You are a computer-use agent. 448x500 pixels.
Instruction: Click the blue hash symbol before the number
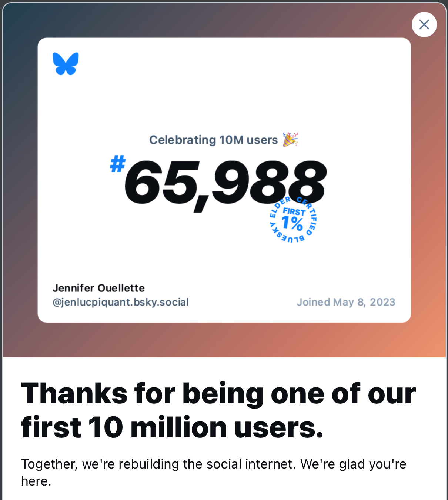pyautogui.click(x=118, y=164)
